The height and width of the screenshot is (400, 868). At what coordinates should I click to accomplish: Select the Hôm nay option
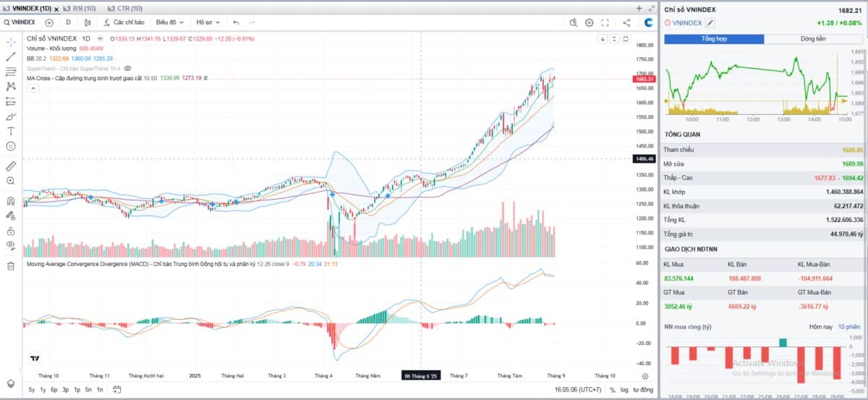(x=820, y=328)
